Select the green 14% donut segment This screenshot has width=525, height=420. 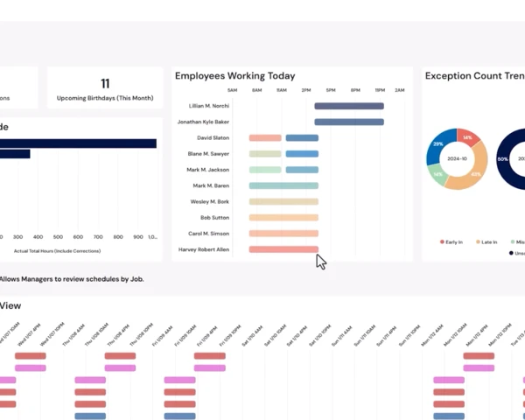coord(437,175)
